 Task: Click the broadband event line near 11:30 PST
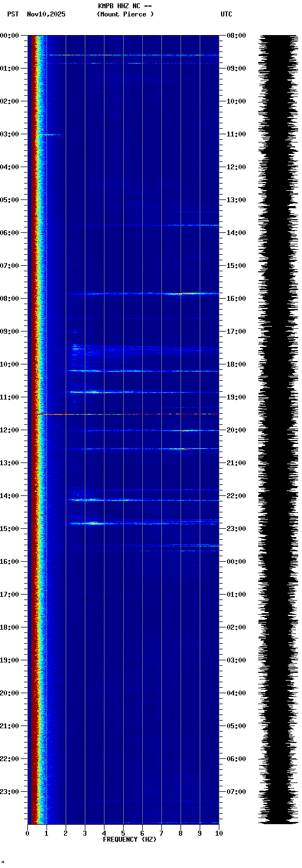128,414
